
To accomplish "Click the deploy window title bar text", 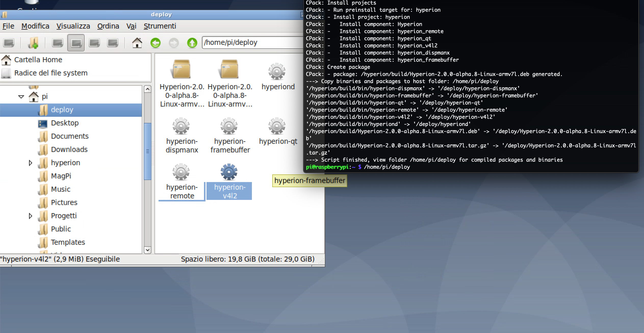I will point(161,15).
